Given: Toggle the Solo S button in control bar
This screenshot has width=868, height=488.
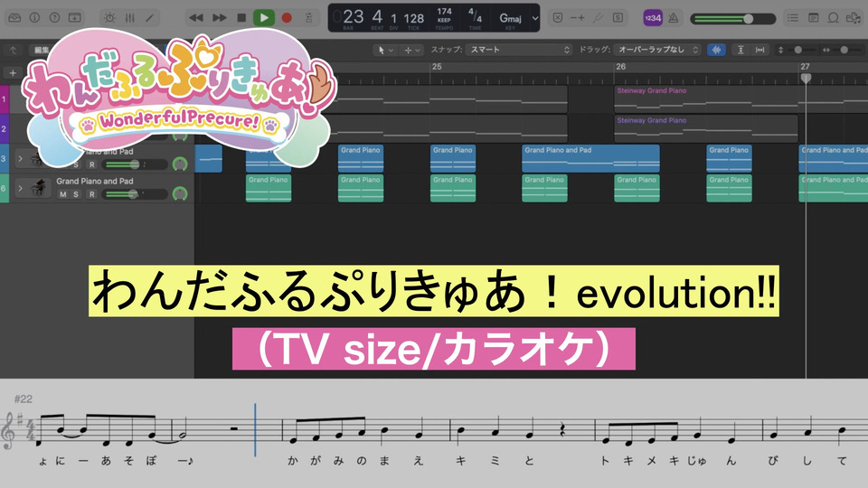Looking at the screenshot, I should (x=618, y=18).
